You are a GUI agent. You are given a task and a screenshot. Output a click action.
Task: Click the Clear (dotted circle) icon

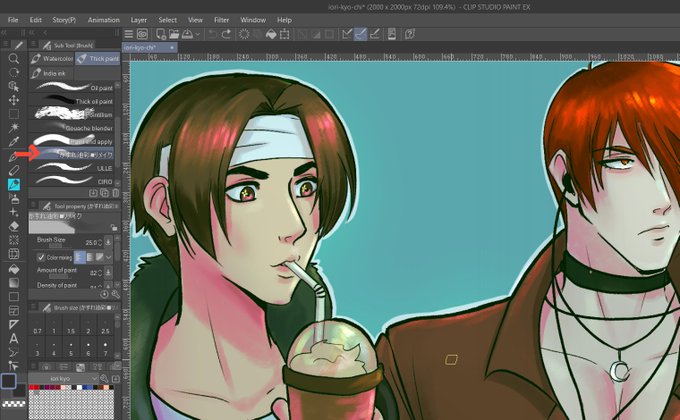click(244, 34)
